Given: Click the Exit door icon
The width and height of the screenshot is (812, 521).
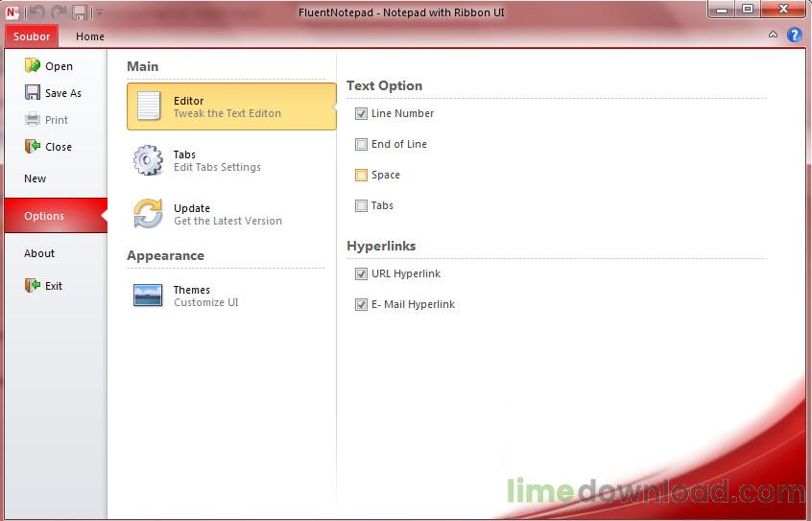Looking at the screenshot, I should click(x=32, y=285).
